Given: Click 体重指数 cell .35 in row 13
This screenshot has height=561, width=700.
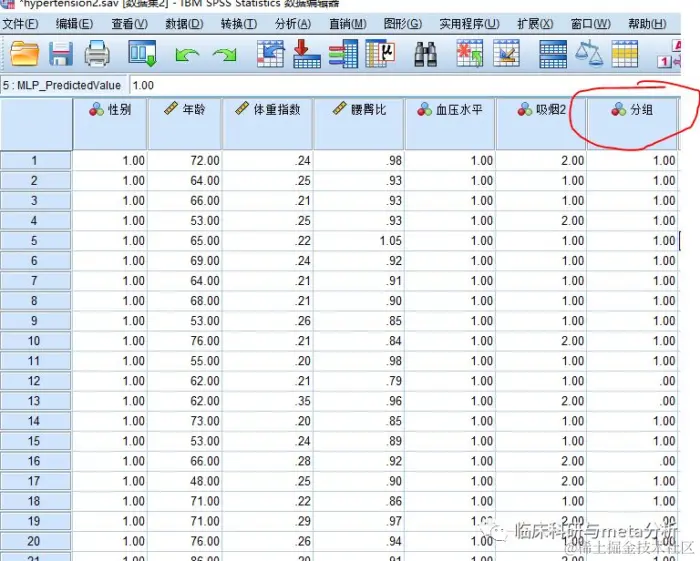Looking at the screenshot, I should pos(267,401).
